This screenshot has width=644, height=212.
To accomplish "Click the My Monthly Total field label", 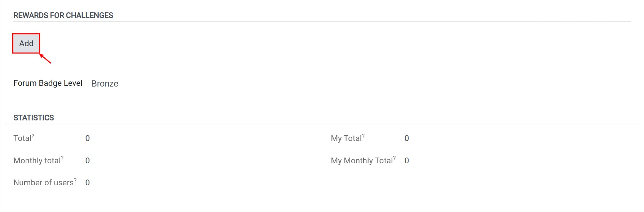I will (x=362, y=161).
